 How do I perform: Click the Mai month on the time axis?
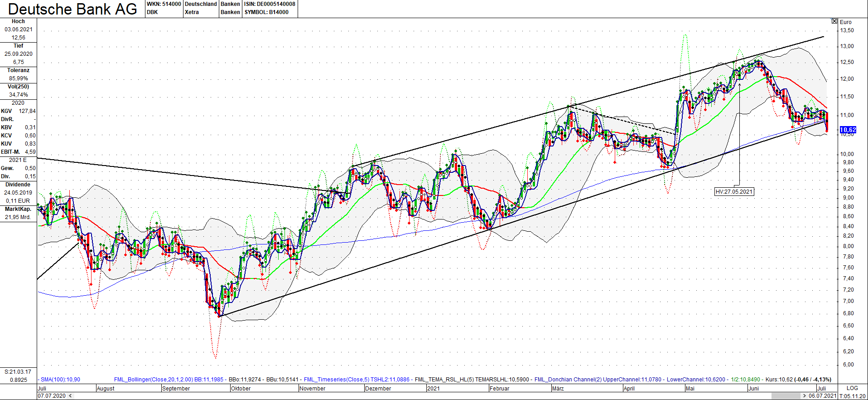click(x=690, y=389)
